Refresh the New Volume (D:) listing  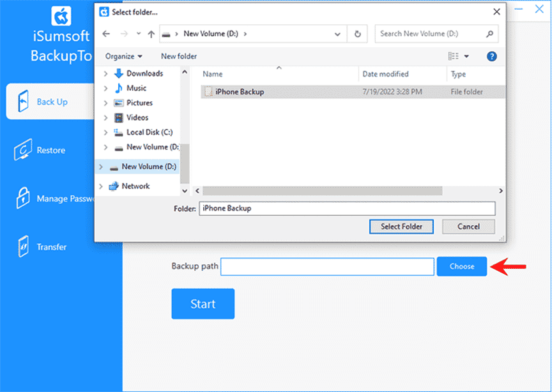point(357,34)
